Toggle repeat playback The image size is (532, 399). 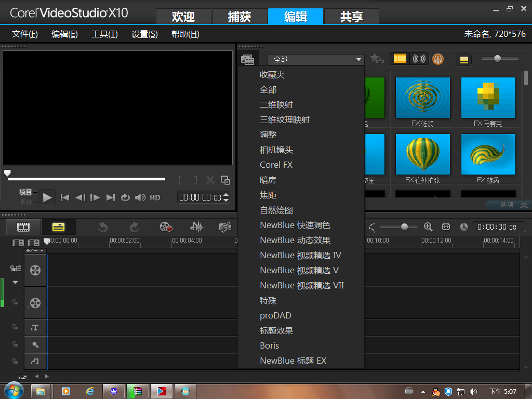click(126, 198)
